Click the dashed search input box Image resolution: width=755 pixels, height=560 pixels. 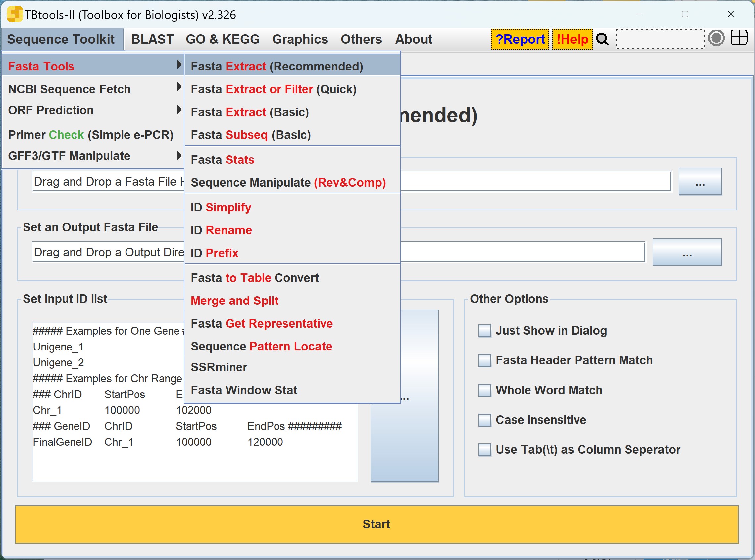tap(660, 39)
